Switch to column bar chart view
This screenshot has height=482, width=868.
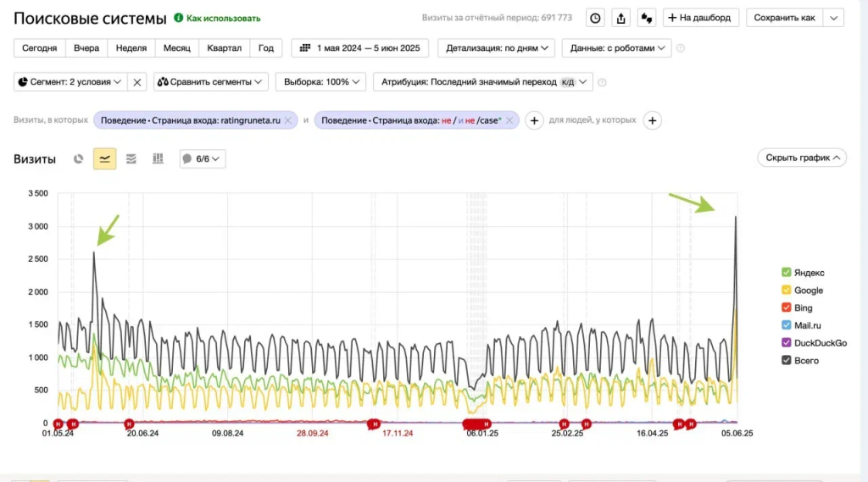point(158,158)
